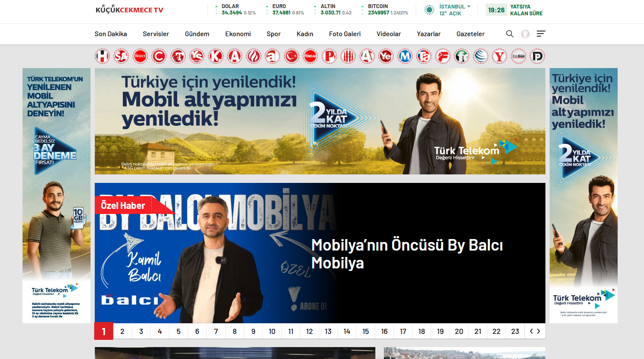Open the black 'P' newspaper icon

coord(537,56)
